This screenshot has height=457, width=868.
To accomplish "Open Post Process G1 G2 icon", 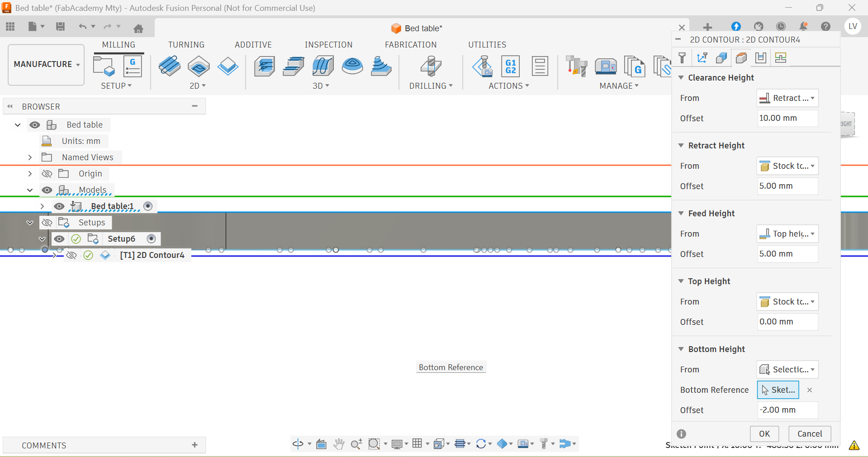I will 511,67.
